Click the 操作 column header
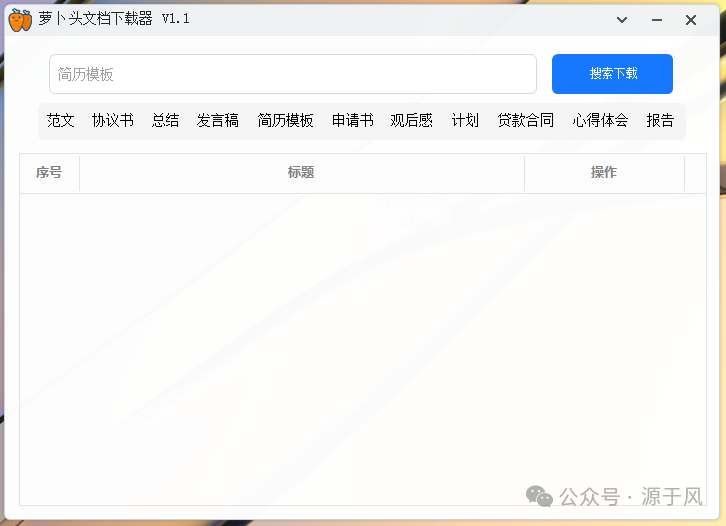Screen dimensions: 726x526 click(x=604, y=173)
